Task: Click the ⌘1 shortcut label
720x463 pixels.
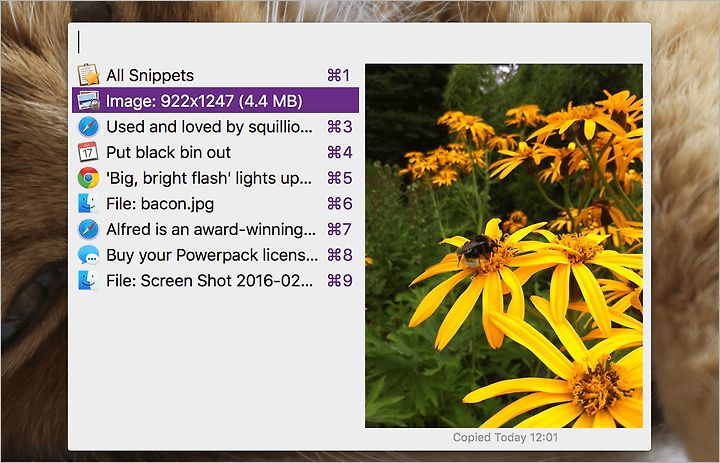Action: pyautogui.click(x=339, y=75)
